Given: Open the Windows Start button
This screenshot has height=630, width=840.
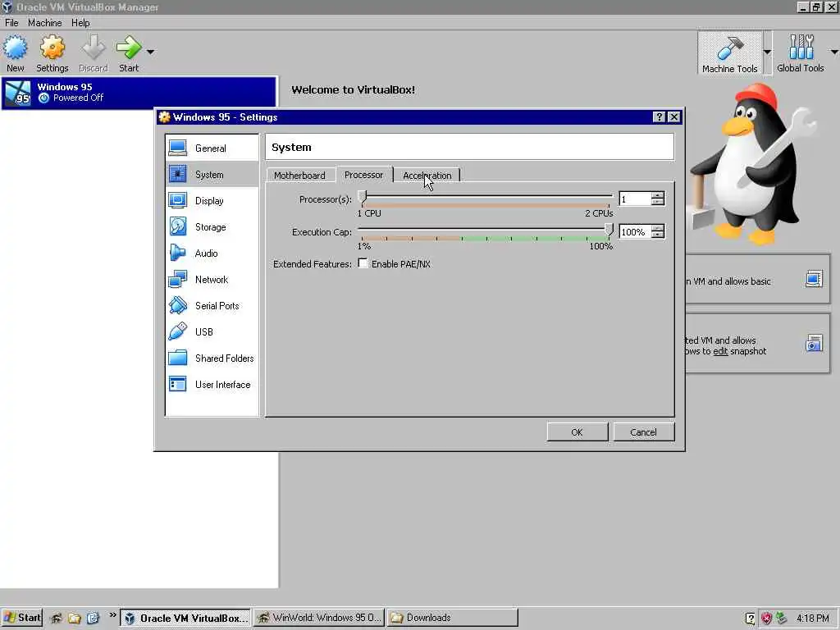Looking at the screenshot, I should pos(21,618).
